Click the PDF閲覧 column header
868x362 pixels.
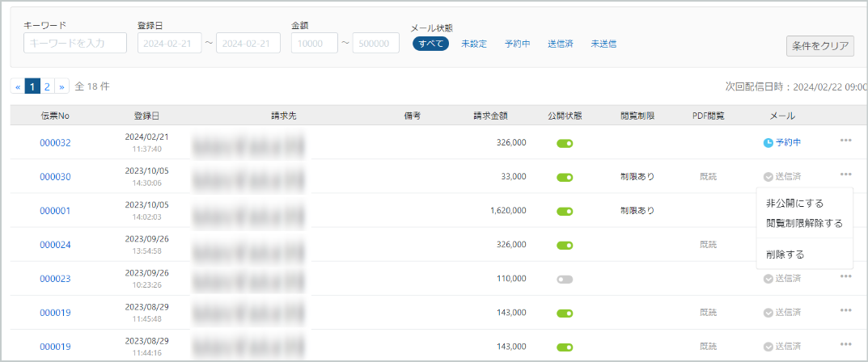708,116
